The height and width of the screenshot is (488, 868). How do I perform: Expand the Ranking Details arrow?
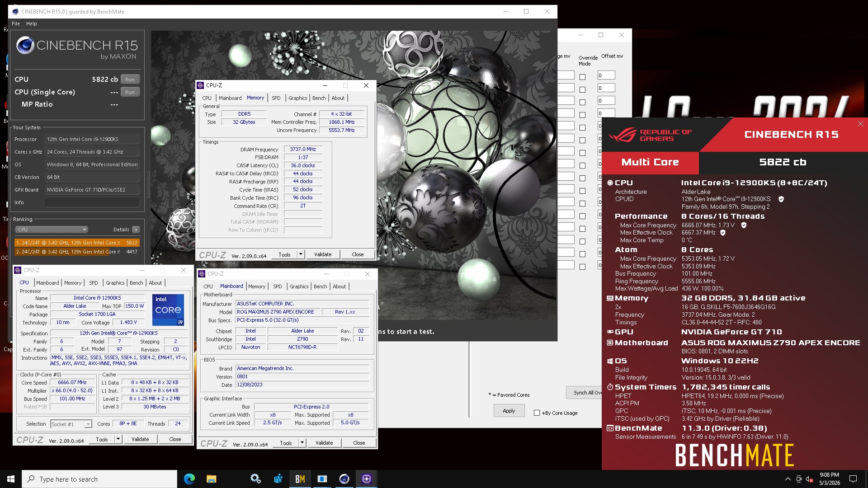(x=136, y=230)
